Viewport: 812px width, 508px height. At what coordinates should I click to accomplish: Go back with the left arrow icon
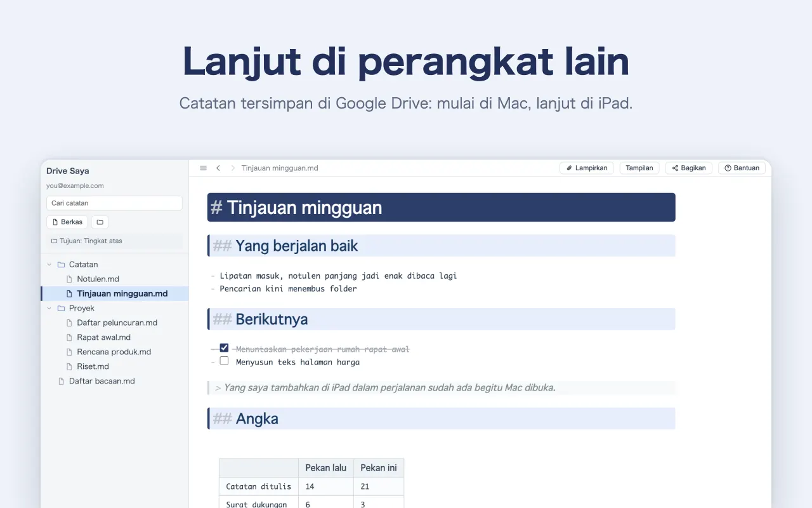tap(218, 168)
